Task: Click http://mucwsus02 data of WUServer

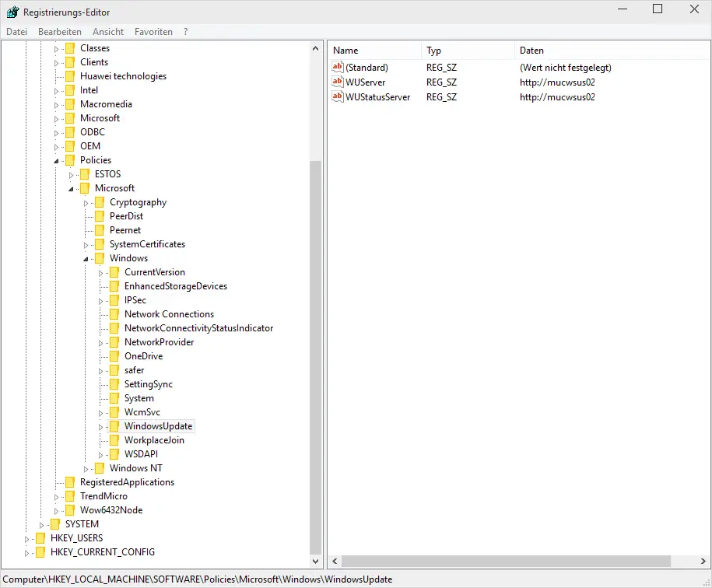Action: [x=557, y=82]
